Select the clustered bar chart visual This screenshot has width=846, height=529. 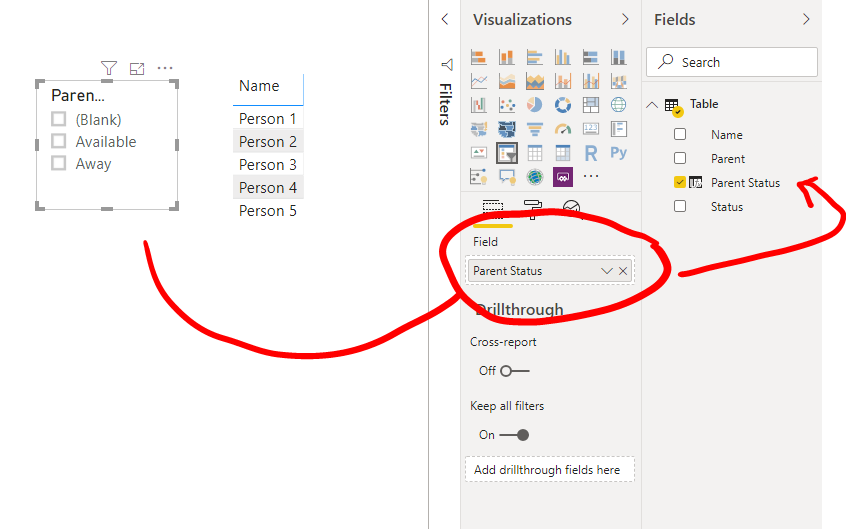point(535,57)
